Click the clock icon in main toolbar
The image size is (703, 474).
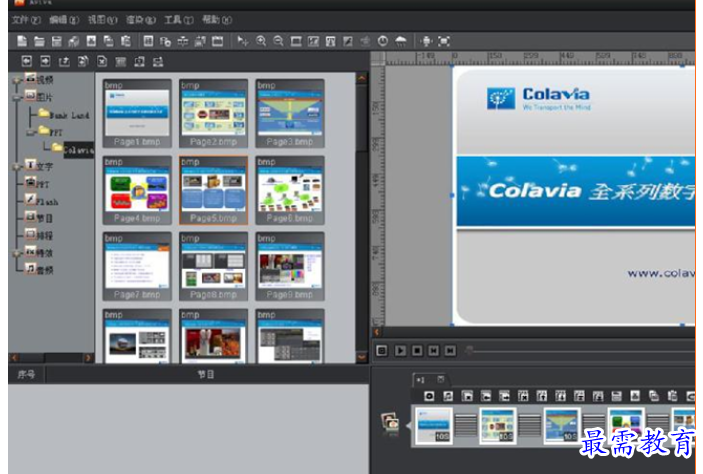382,41
